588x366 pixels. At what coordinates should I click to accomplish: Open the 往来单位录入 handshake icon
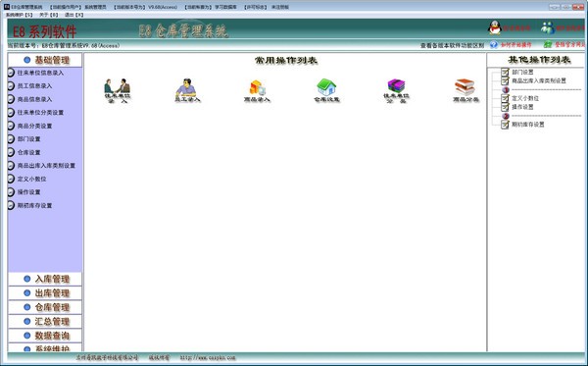(x=118, y=90)
